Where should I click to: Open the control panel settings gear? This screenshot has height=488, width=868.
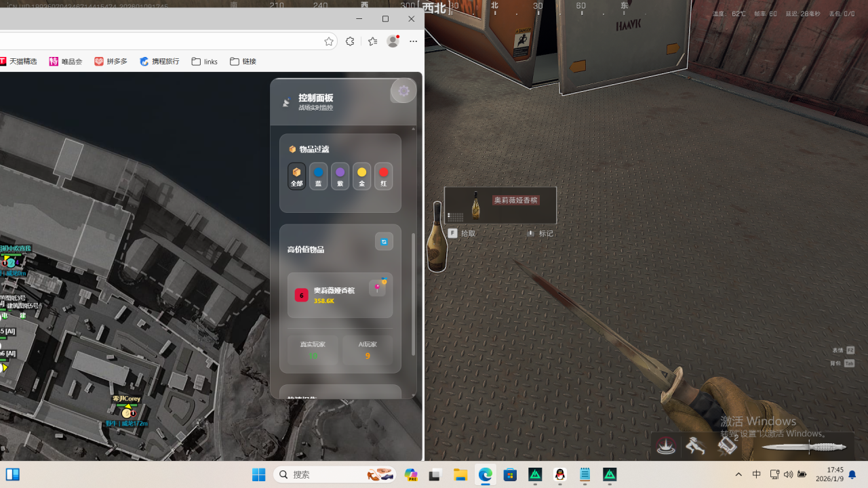[403, 91]
